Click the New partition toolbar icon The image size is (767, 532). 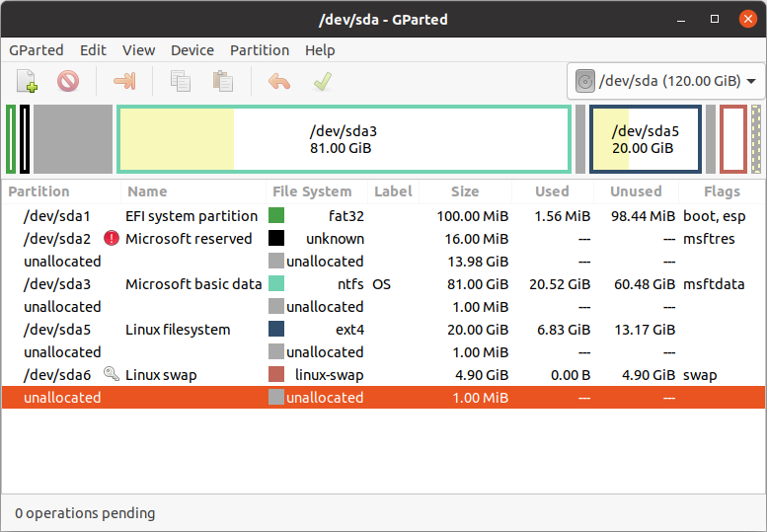tap(27, 81)
